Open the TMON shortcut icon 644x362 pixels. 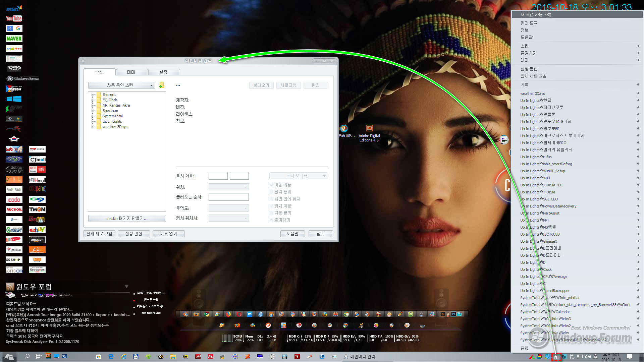pos(37,209)
